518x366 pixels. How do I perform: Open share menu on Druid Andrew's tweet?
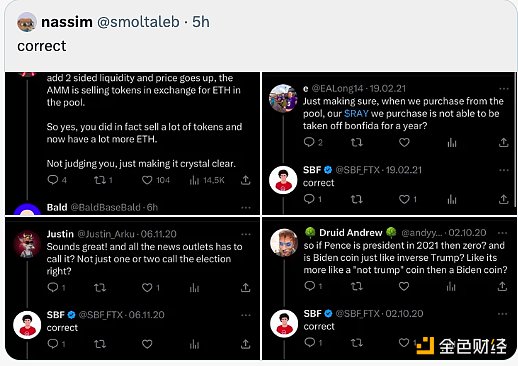click(x=502, y=286)
